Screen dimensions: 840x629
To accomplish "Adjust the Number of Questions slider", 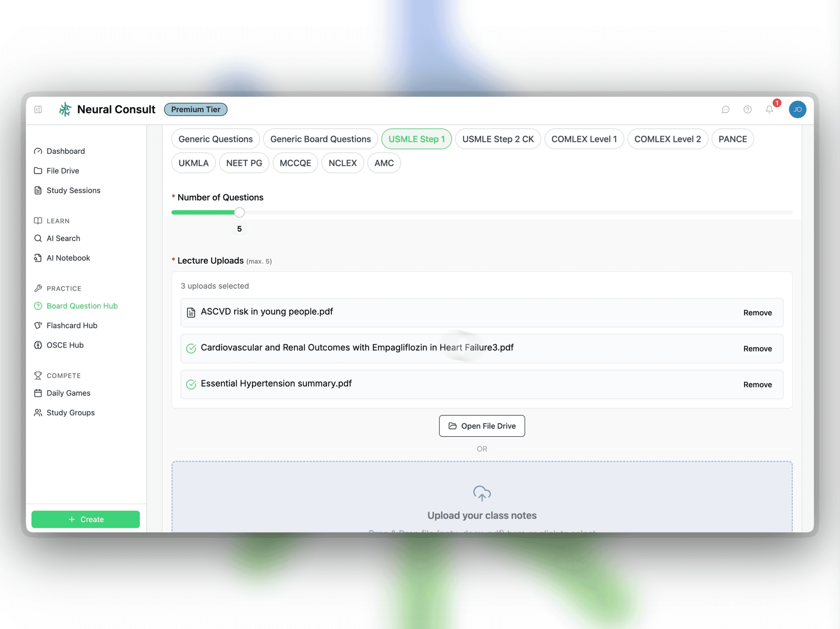I will coord(239,212).
